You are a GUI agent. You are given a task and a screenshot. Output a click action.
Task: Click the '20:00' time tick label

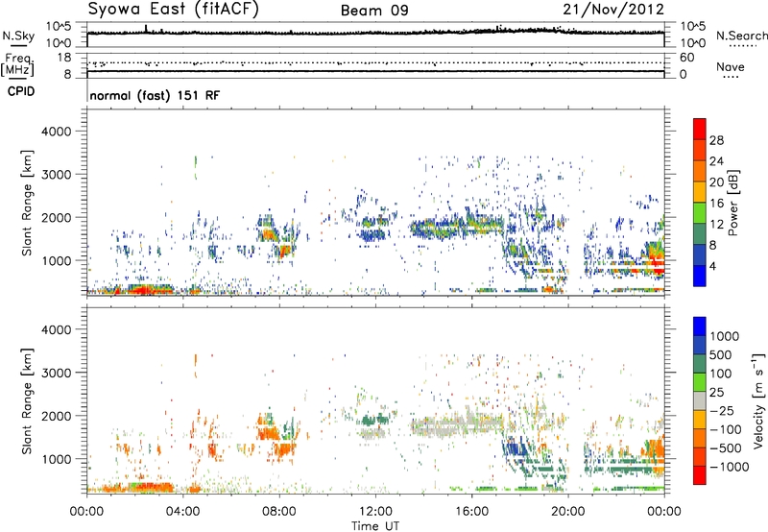point(568,512)
